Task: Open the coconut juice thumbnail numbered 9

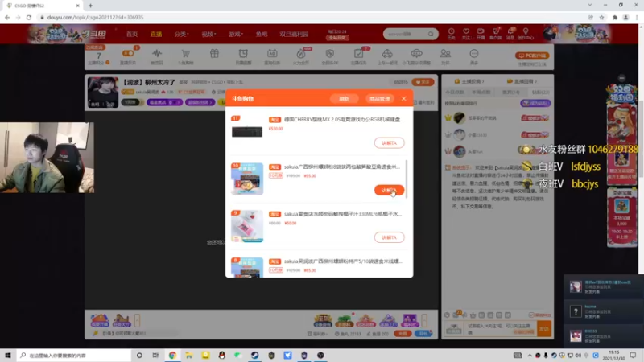Action: pos(247,226)
